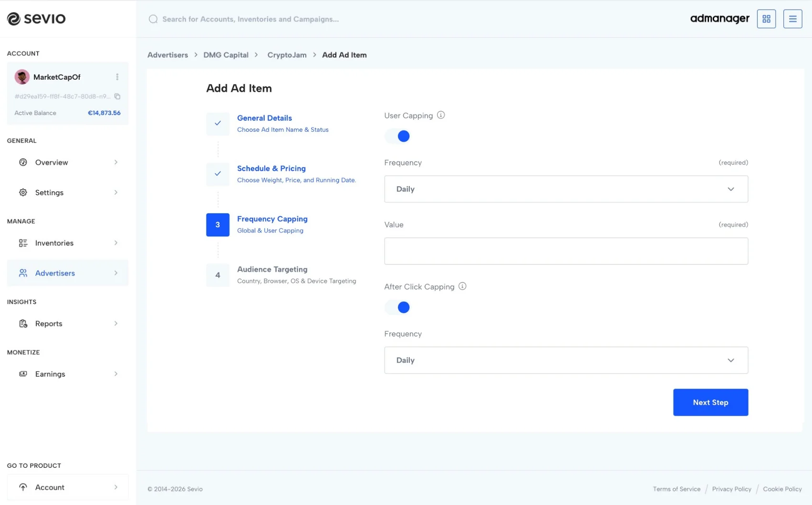Screen dimensions: 812x505
Task: Expand the Overview chevron
Action: [116, 162]
